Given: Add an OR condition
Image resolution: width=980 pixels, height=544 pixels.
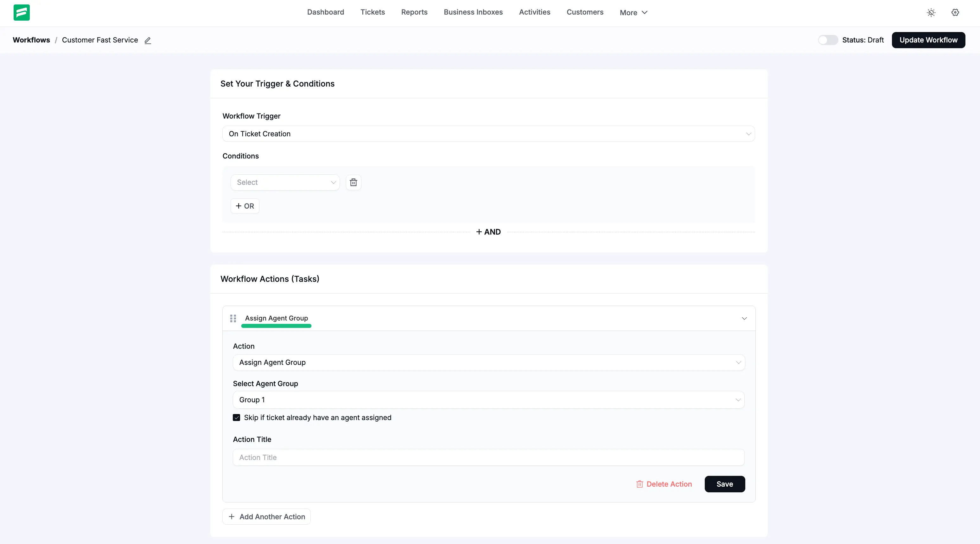Looking at the screenshot, I should click(x=245, y=206).
